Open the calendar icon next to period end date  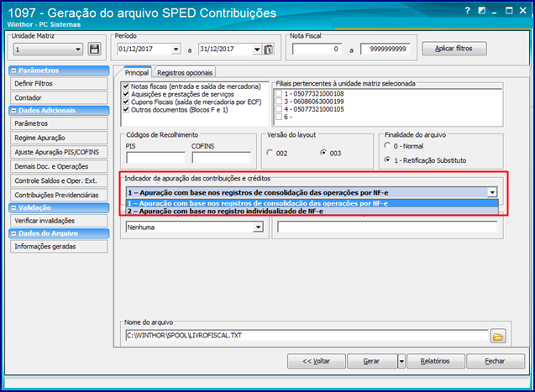coord(269,50)
